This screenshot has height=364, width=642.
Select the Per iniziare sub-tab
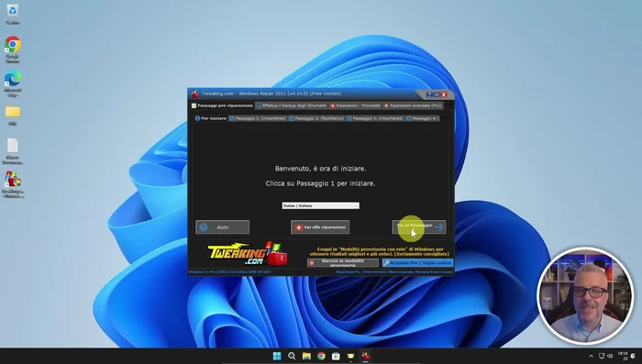pos(211,118)
